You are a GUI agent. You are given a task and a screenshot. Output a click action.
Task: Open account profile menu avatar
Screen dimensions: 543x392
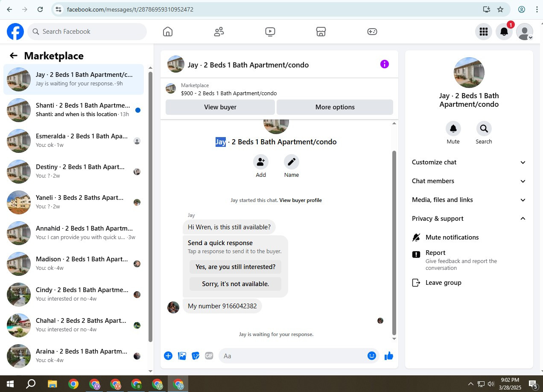click(525, 32)
